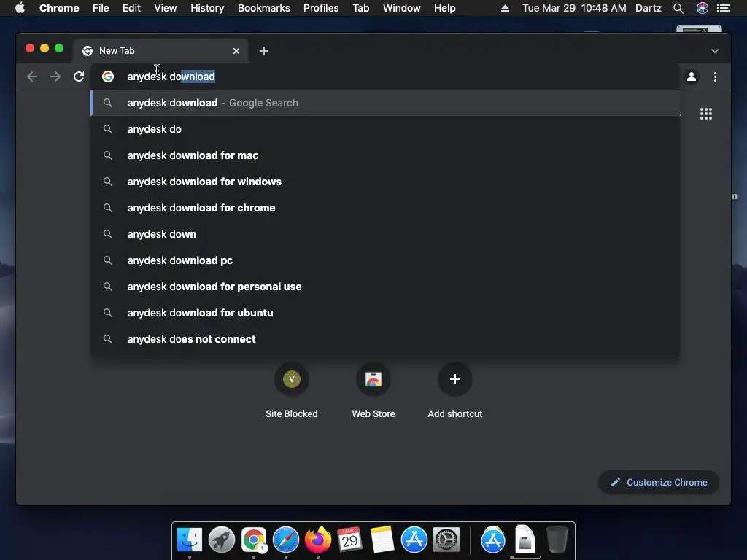747x560 pixels.
Task: Choose 'anydesk download for windows' suggestion
Action: 385,182
